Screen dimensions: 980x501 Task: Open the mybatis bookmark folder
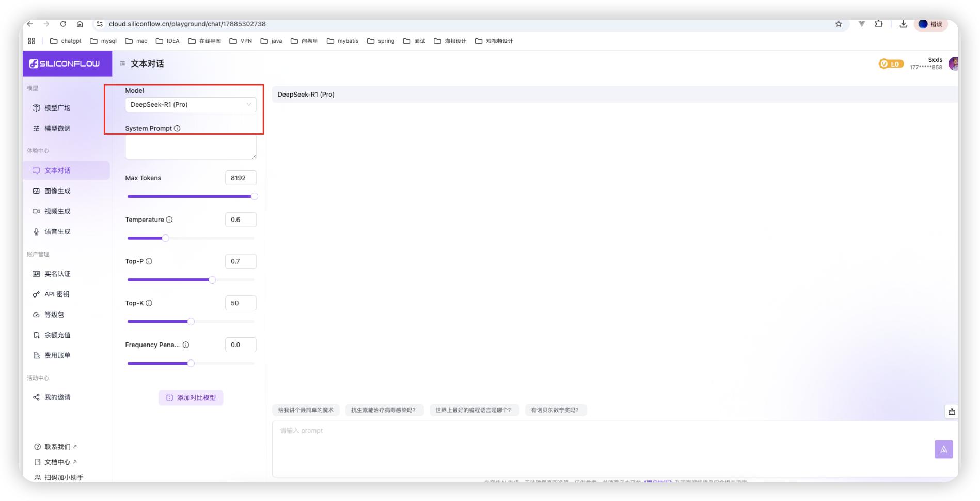tap(342, 41)
